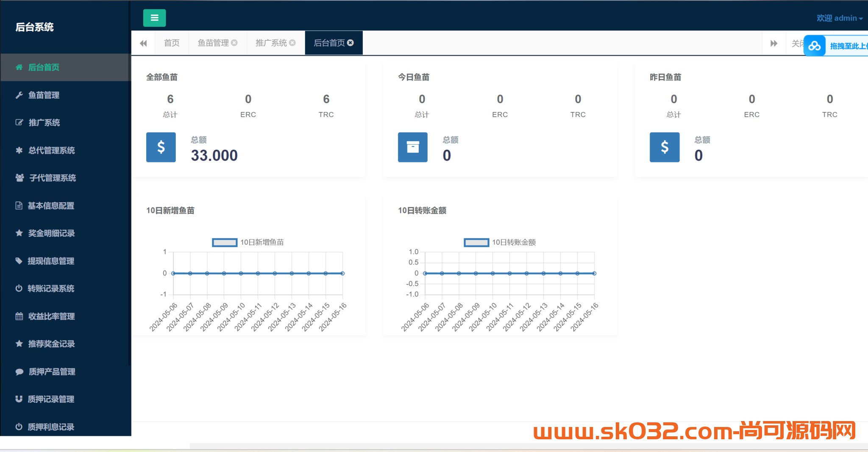Image resolution: width=868 pixels, height=452 pixels.
Task: Go to 提现信息管理 menu item
Action: pyautogui.click(x=65, y=261)
